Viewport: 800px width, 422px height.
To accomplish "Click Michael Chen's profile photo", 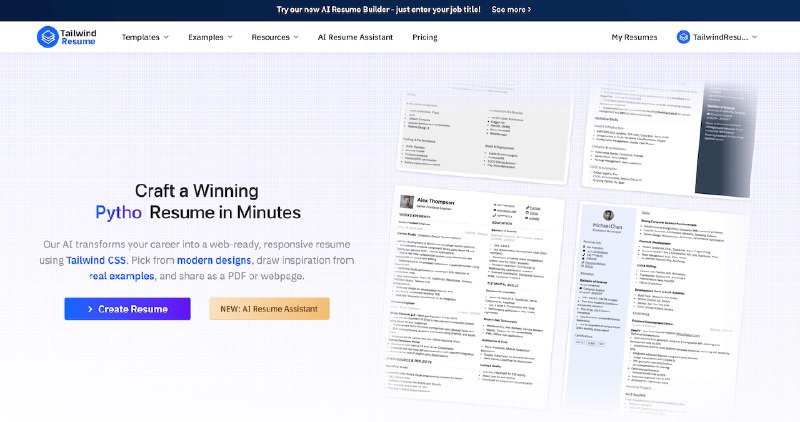I will (x=607, y=216).
